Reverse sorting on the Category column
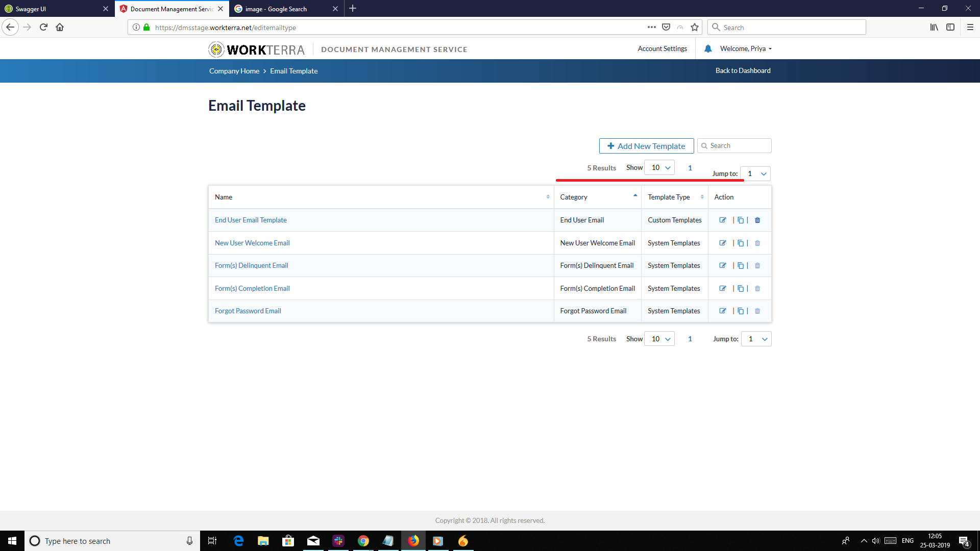 click(634, 195)
